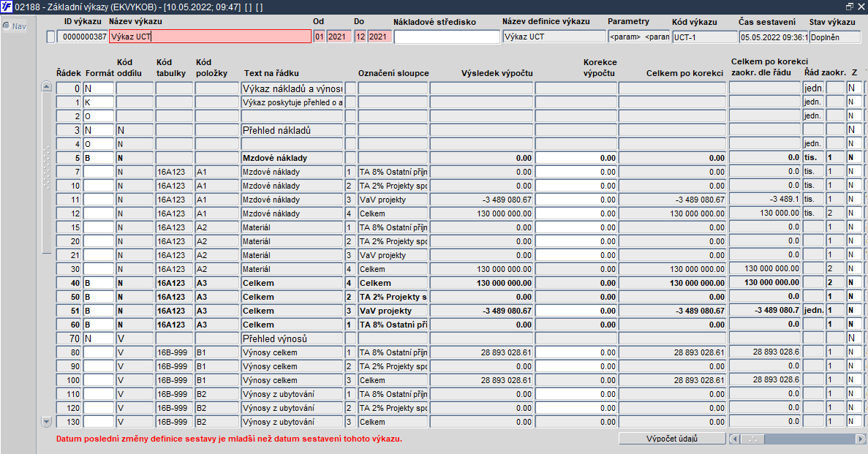Image resolution: width=868 pixels, height=454 pixels.
Task: Click the iF application icon in title bar
Action: (6, 7)
